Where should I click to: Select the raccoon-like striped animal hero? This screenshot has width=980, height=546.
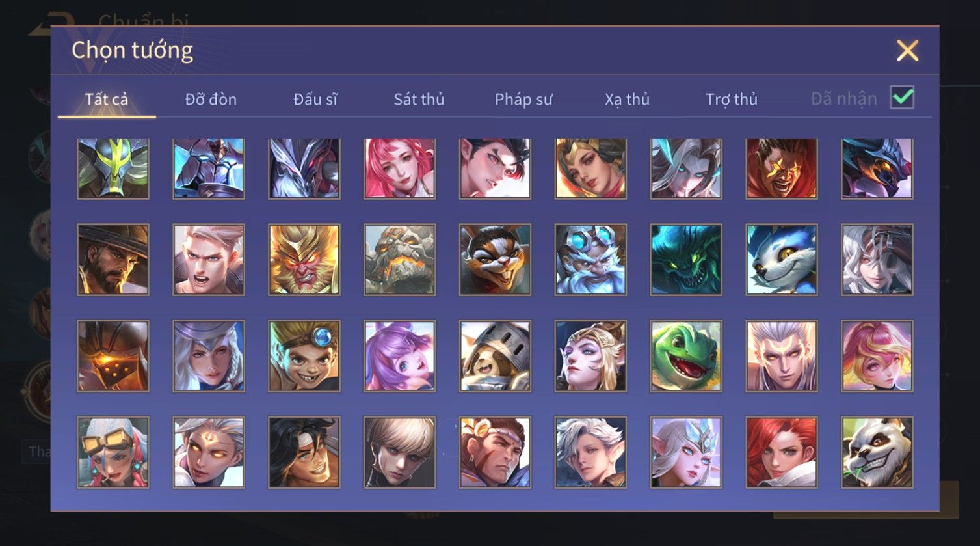(495, 260)
